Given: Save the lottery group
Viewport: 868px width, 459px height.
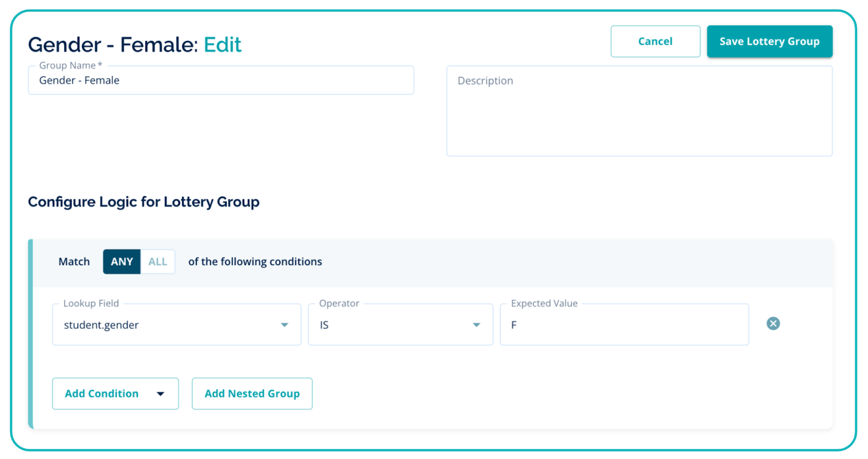Looking at the screenshot, I should [x=769, y=42].
